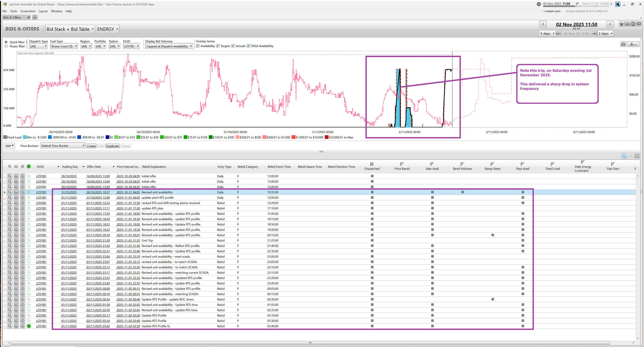
Task: Click the chart snapshot camera icon
Action: coord(623,44)
